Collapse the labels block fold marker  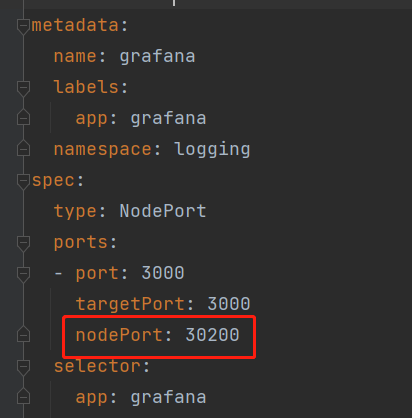tap(23, 88)
